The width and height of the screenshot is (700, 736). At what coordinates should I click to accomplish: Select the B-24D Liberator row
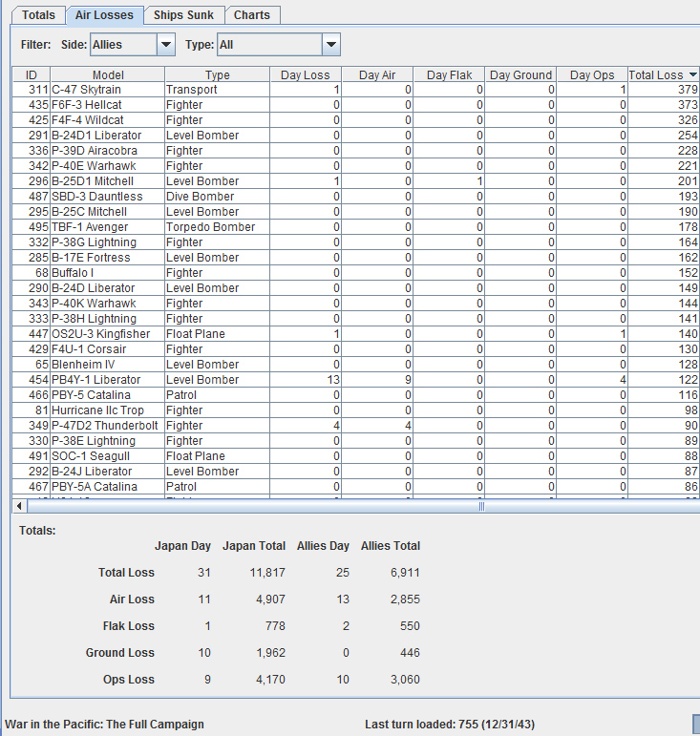(356, 288)
